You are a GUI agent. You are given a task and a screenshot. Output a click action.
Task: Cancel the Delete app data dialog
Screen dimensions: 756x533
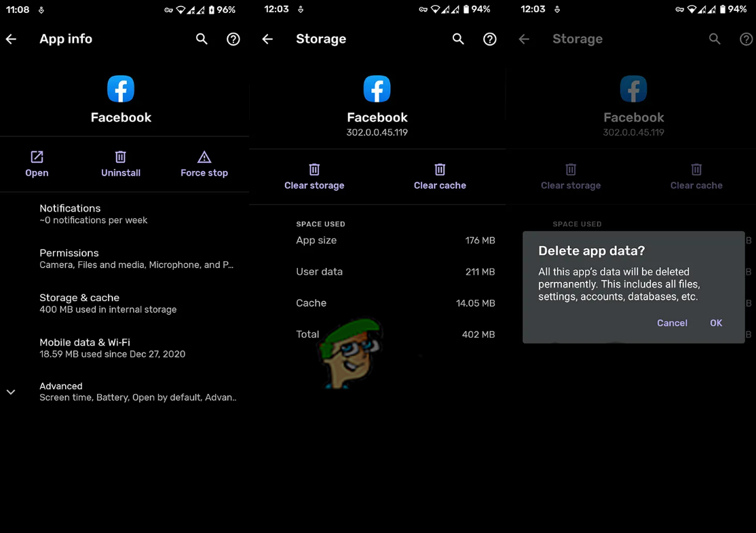[672, 323]
